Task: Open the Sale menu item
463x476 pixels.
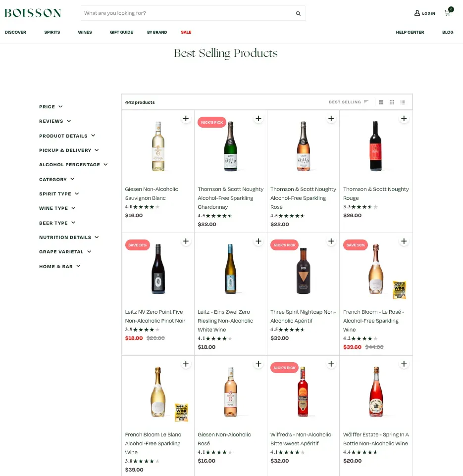Action: [186, 32]
